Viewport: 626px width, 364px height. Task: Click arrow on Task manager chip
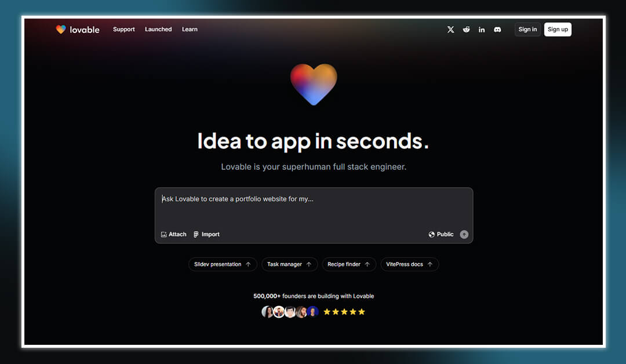[308, 264]
